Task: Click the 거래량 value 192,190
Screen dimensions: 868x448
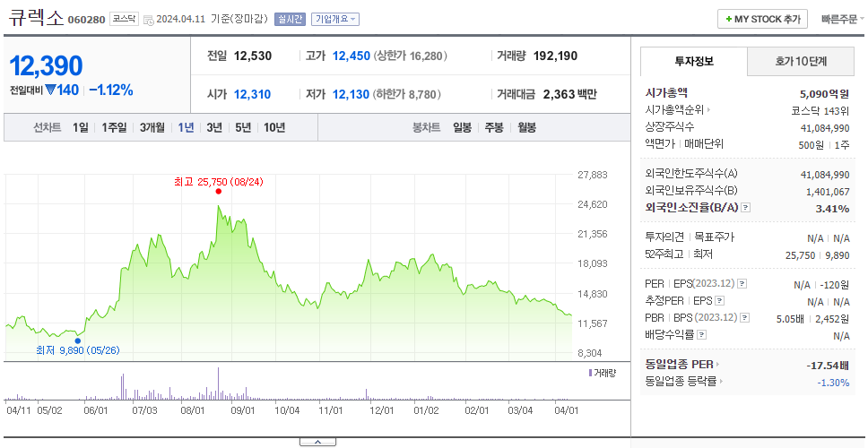Action: pos(556,56)
